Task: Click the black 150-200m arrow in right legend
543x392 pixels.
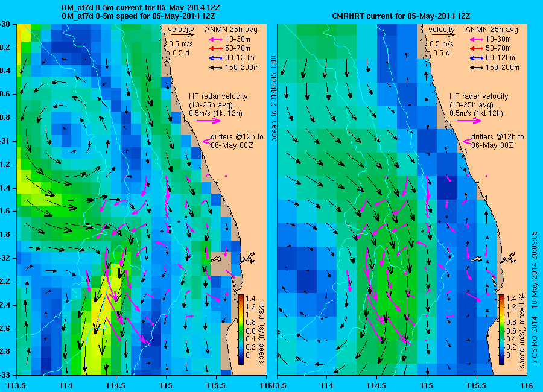Action: point(477,68)
